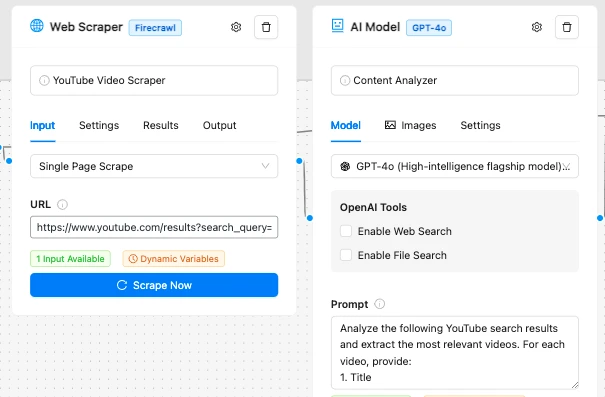Open the GPT-4o model selector dropdown
This screenshot has width=605, height=397.
455,166
